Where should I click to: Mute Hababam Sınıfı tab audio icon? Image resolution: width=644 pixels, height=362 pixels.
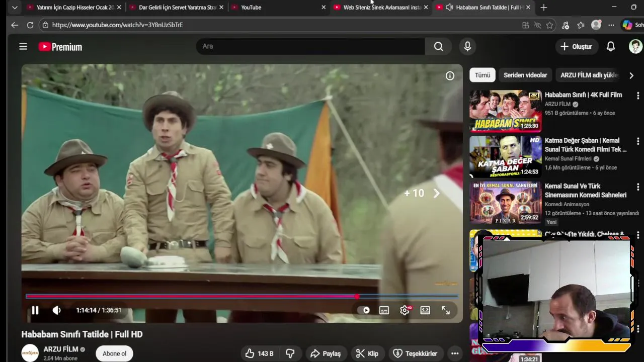tap(449, 8)
